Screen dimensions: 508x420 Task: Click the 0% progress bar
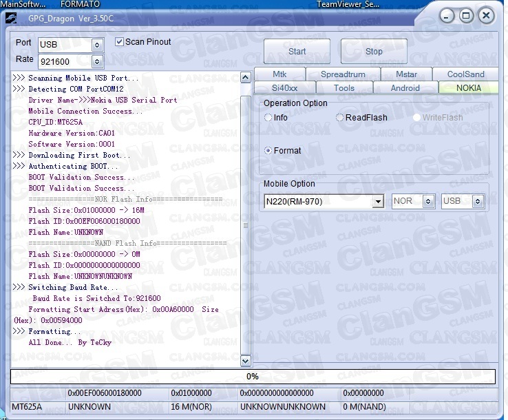pyautogui.click(x=253, y=377)
